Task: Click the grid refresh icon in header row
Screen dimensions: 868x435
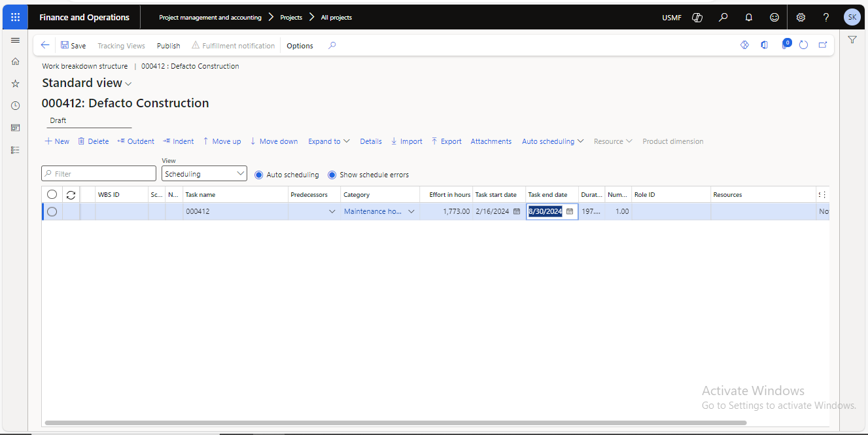Action: click(71, 195)
